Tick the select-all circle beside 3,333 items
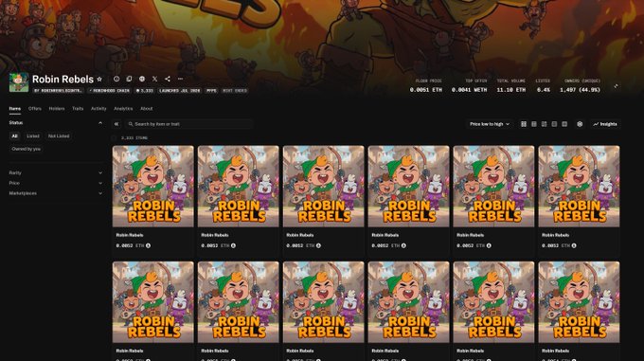The image size is (644, 361). pos(115,138)
